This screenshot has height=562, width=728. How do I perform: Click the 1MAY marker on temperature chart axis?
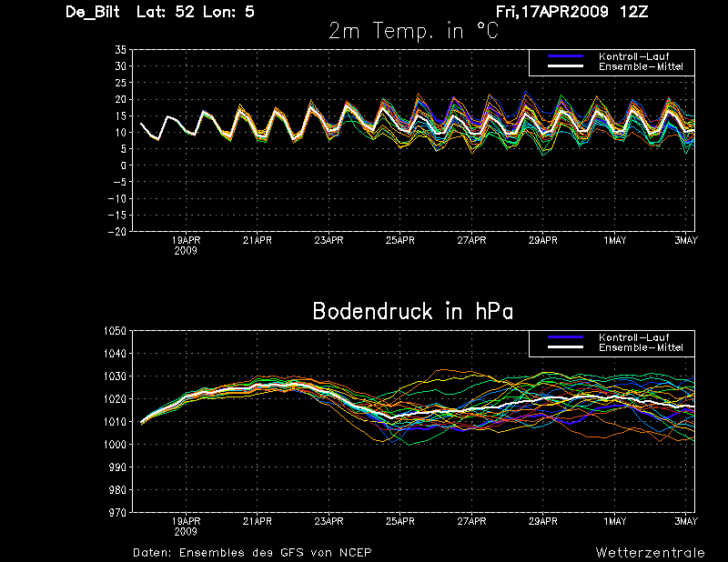coord(615,240)
